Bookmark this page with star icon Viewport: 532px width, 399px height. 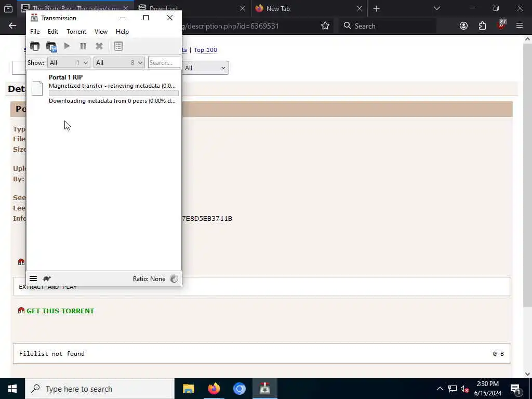[x=325, y=26]
